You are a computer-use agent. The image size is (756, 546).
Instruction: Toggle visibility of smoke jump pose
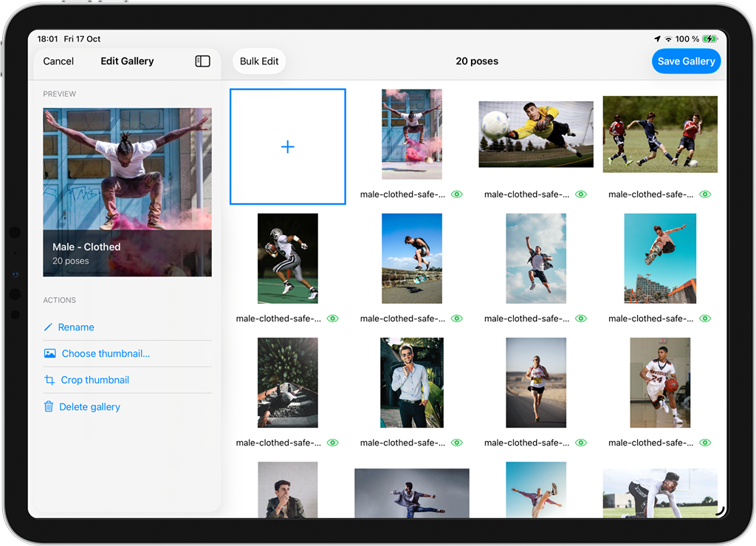[457, 195]
